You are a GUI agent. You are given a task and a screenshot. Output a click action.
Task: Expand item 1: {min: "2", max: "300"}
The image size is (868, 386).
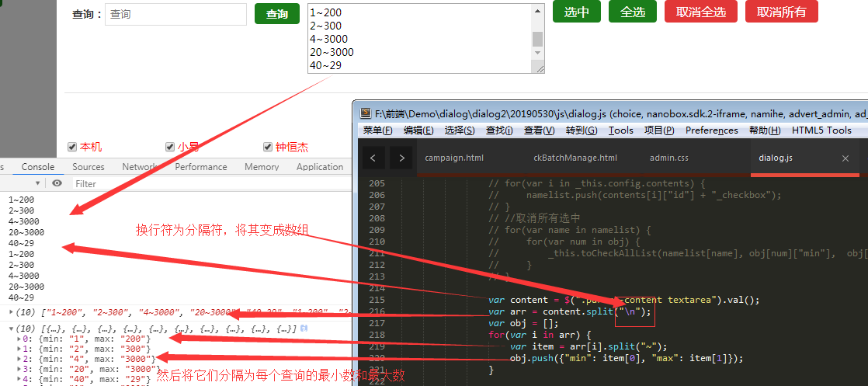point(20,349)
